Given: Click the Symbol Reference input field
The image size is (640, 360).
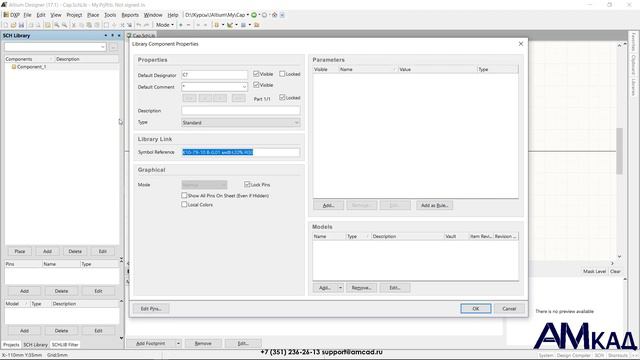Looking at the screenshot, I should click(x=240, y=152).
